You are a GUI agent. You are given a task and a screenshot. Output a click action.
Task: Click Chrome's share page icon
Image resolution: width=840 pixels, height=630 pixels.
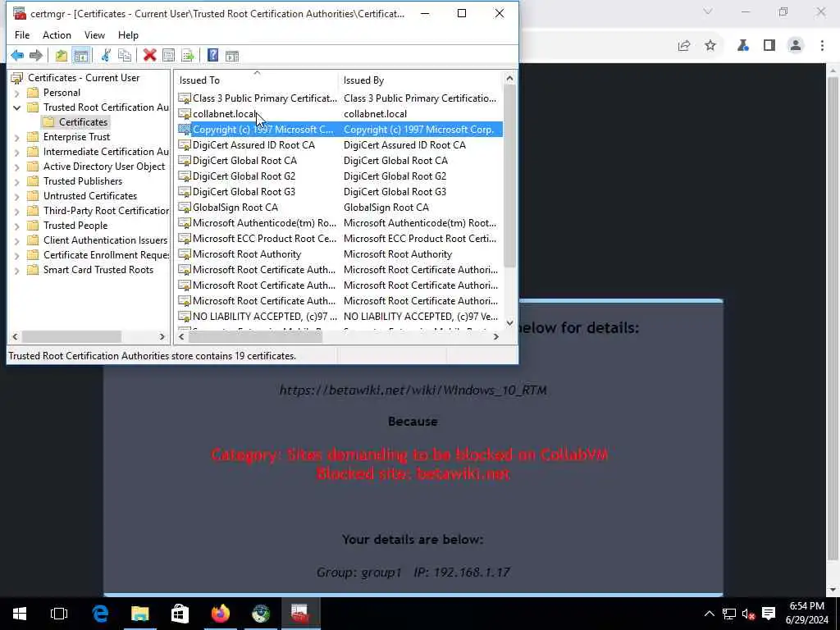point(684,46)
